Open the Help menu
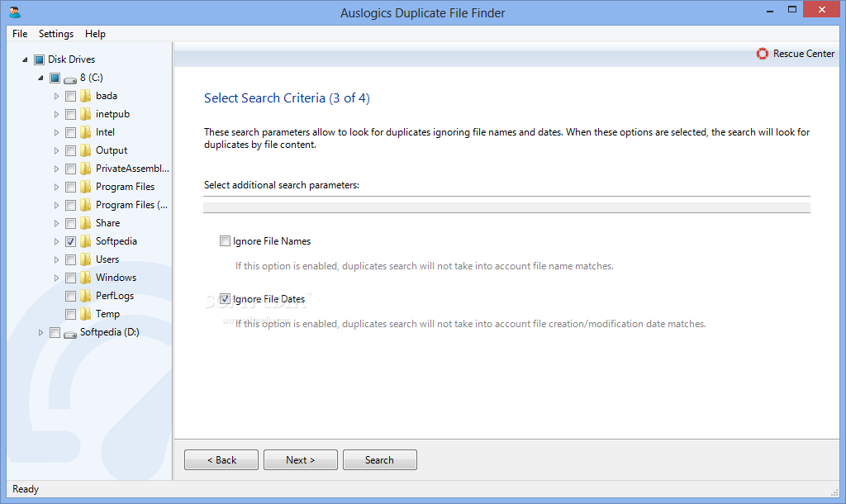The width and height of the screenshot is (846, 504). coord(95,33)
